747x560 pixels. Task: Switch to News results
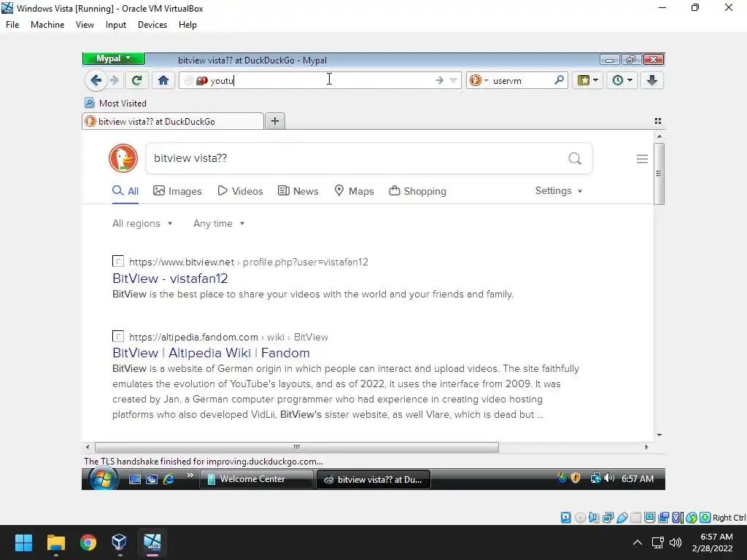(x=298, y=191)
